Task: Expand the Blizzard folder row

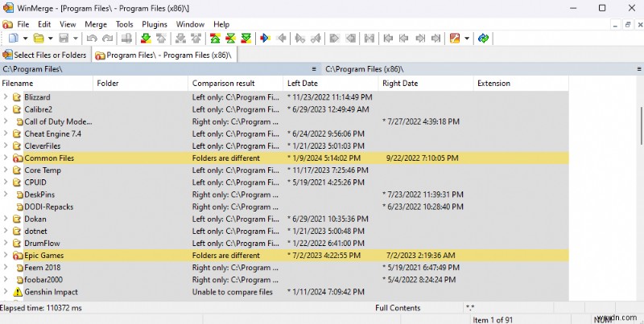Action: pos(6,97)
